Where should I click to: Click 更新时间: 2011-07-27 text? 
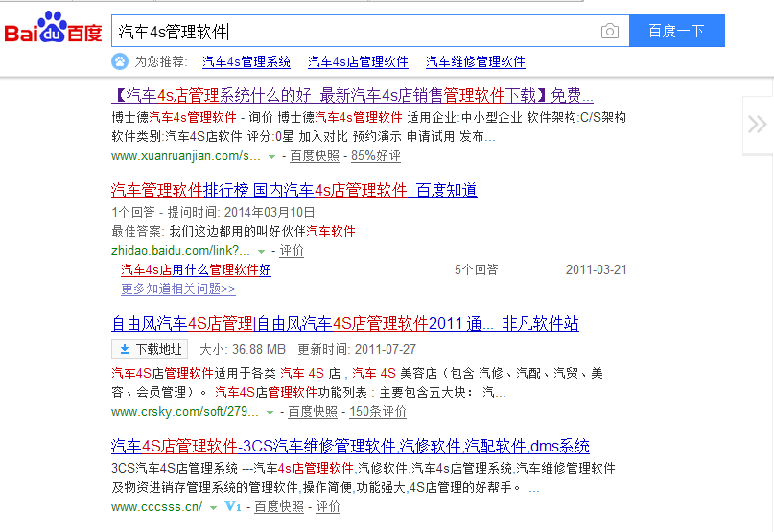(357, 350)
